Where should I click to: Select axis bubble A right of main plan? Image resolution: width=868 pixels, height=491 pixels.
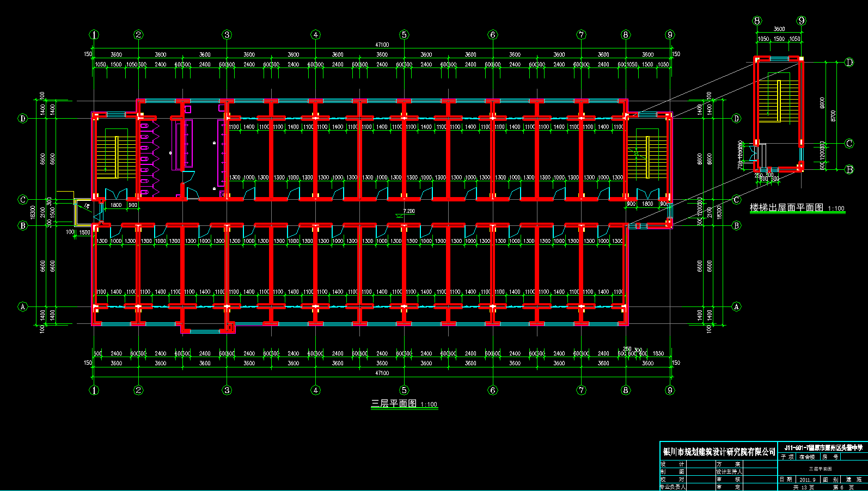pyautogui.click(x=736, y=306)
